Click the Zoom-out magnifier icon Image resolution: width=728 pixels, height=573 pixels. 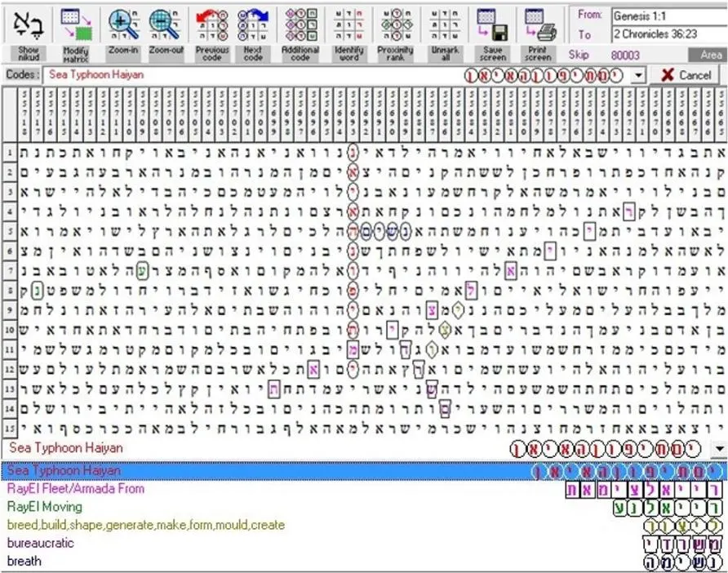point(166,24)
